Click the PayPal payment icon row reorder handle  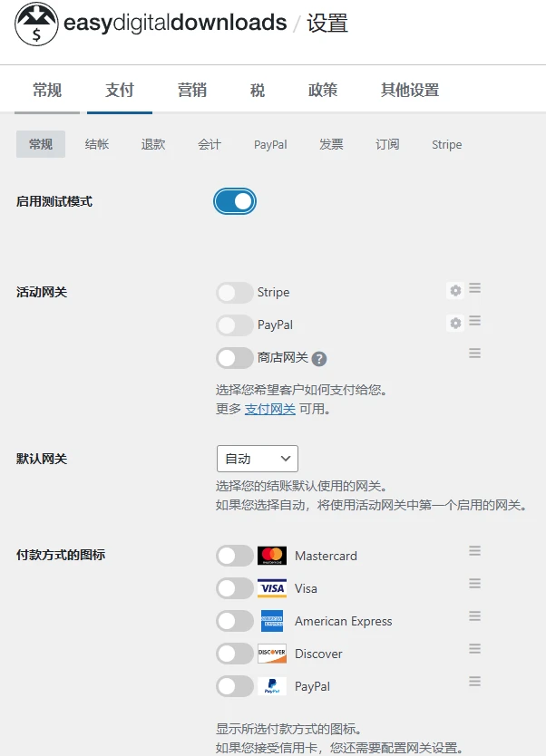pos(474,682)
